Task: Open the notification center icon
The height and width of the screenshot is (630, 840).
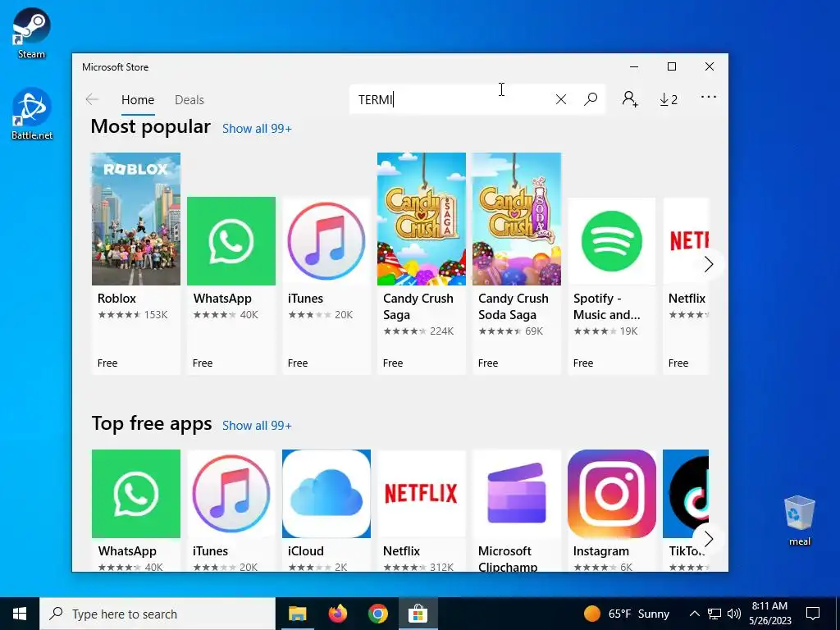Action: 813,614
